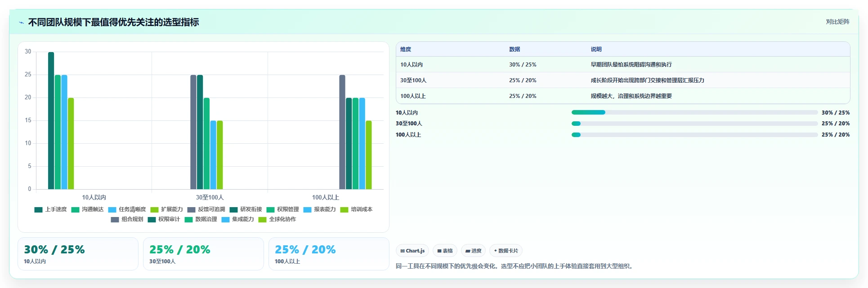868x288 pixels.
Task: Toggle the 数据治理 legend item
Action: (x=201, y=219)
